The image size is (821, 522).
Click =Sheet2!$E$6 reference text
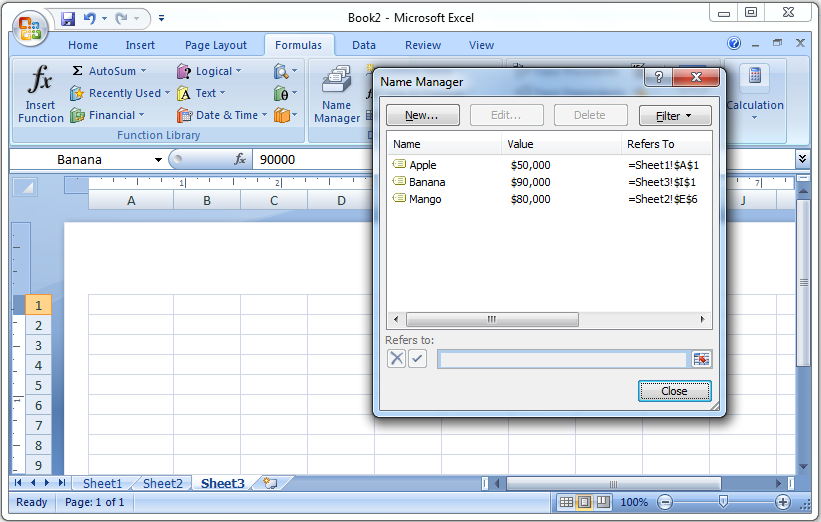click(x=662, y=199)
